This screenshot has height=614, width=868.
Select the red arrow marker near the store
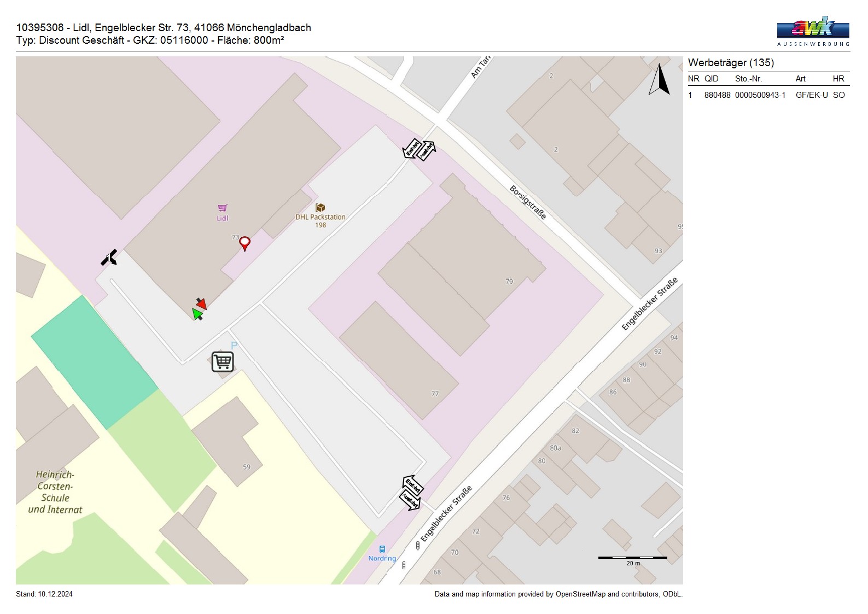tap(201, 303)
